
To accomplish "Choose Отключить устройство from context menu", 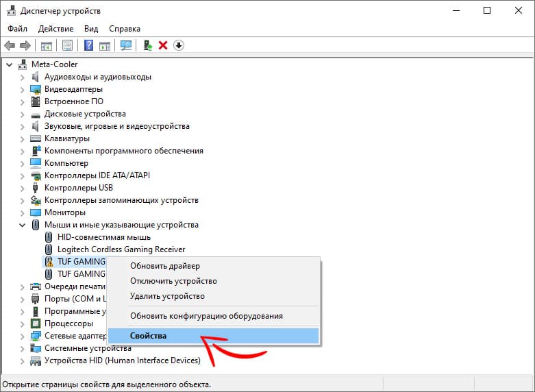I will (214, 281).
